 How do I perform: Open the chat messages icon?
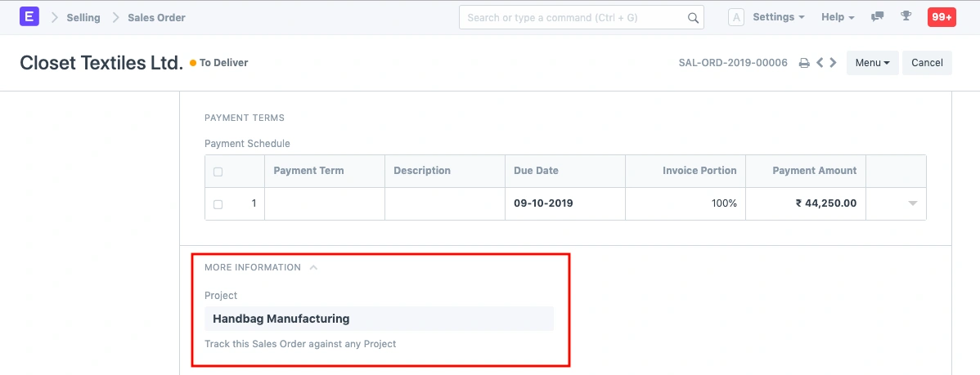878,17
